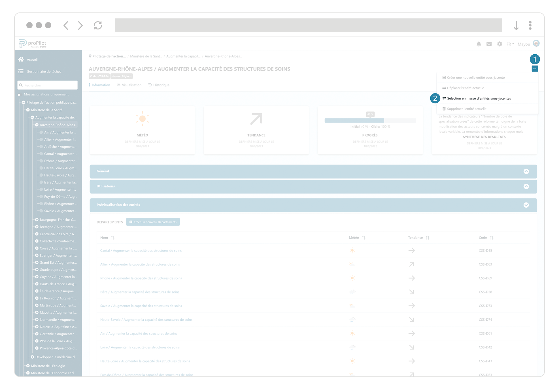This screenshot has width=559, height=392.
Task: Sort by Météo column toggle
Action: [x=364, y=238]
